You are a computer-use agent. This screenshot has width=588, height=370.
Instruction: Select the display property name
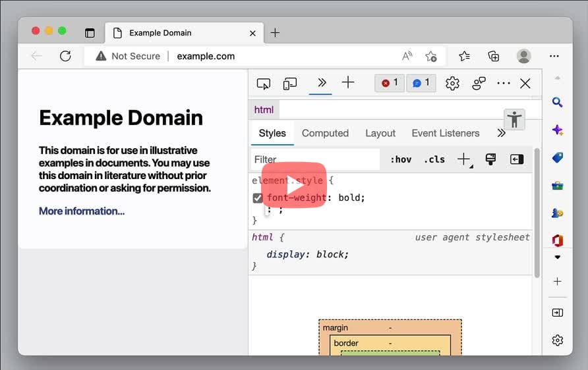[286, 255]
